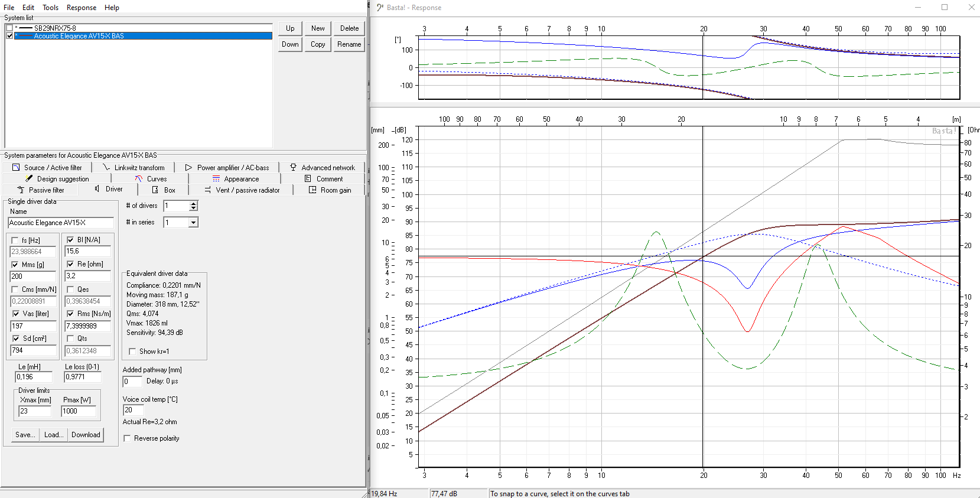This screenshot has width=980, height=498.
Task: Open the # in series dropdown
Action: tap(193, 223)
